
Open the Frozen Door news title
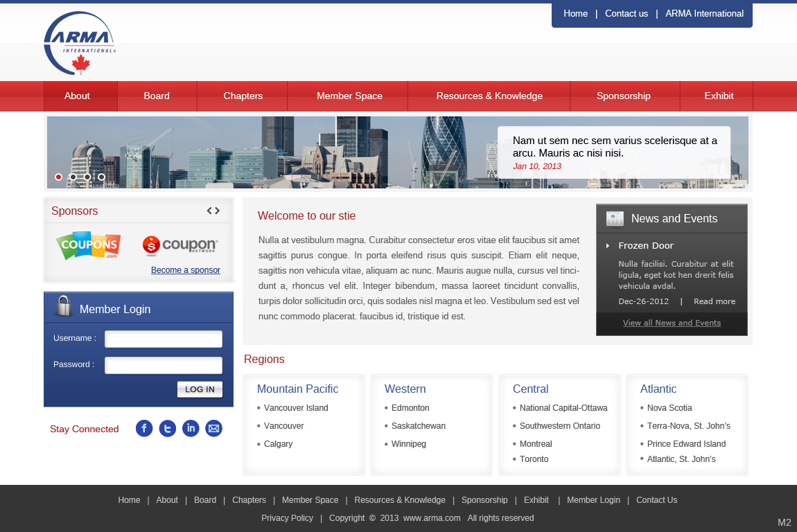pos(646,245)
